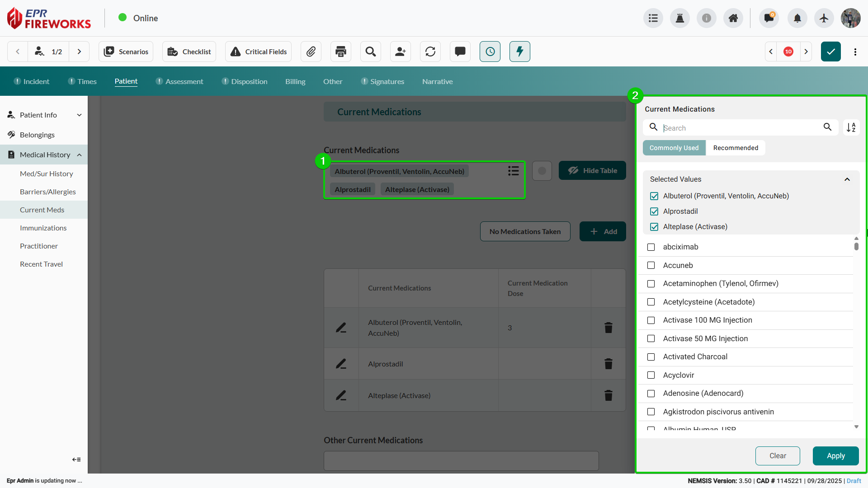Viewport: 868px width, 488px height.
Task: Select the Recommended tab
Action: 736,148
